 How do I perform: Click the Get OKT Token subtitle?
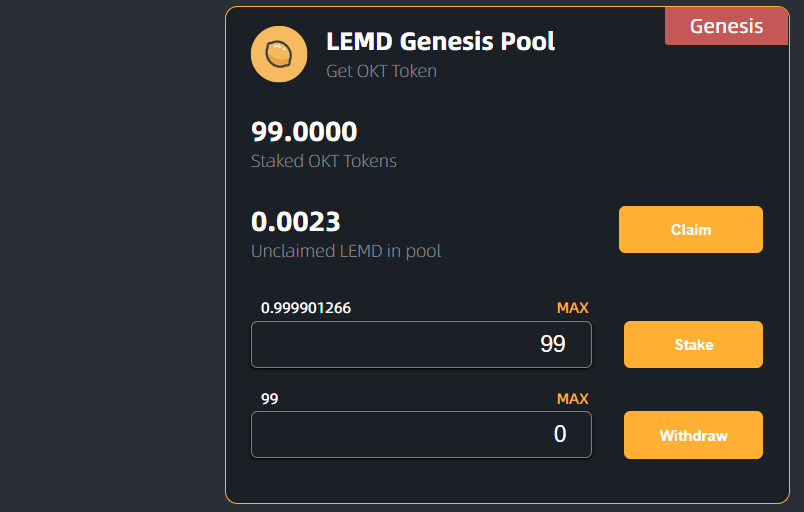tap(381, 71)
